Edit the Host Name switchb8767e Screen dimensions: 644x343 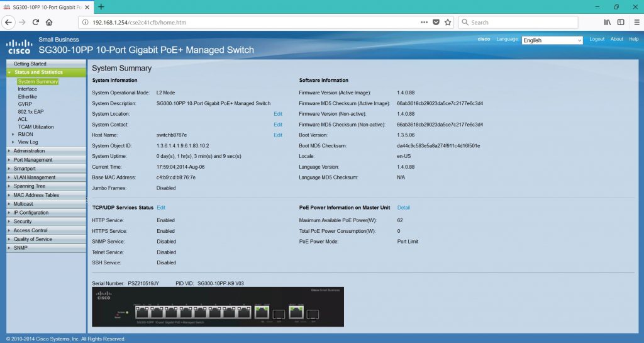click(x=278, y=135)
